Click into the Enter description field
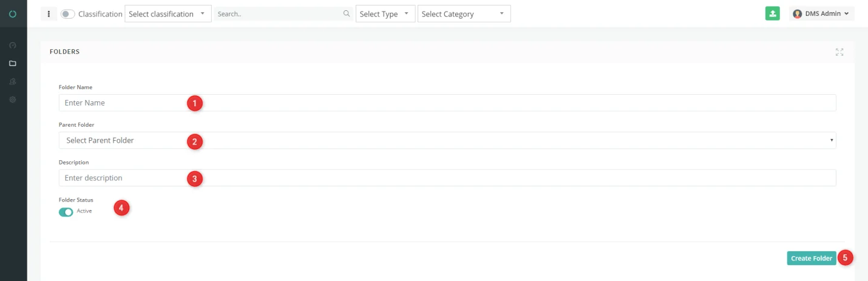 click(447, 178)
